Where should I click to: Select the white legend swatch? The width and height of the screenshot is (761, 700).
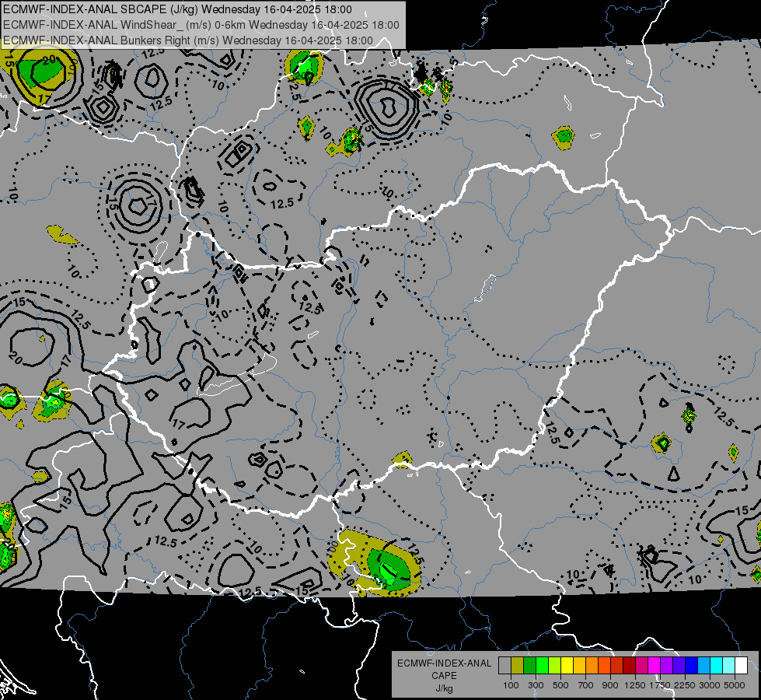pos(741,666)
